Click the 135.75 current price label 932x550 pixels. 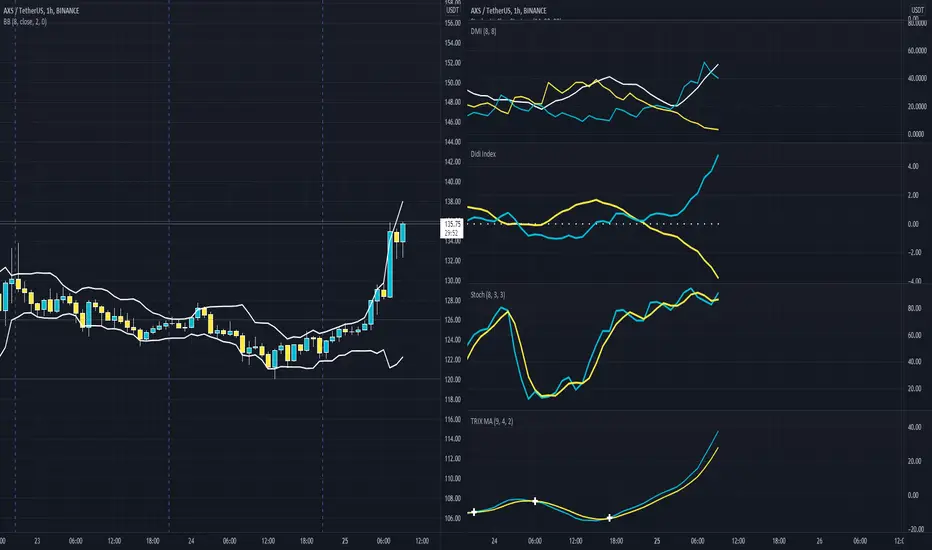tap(452, 224)
